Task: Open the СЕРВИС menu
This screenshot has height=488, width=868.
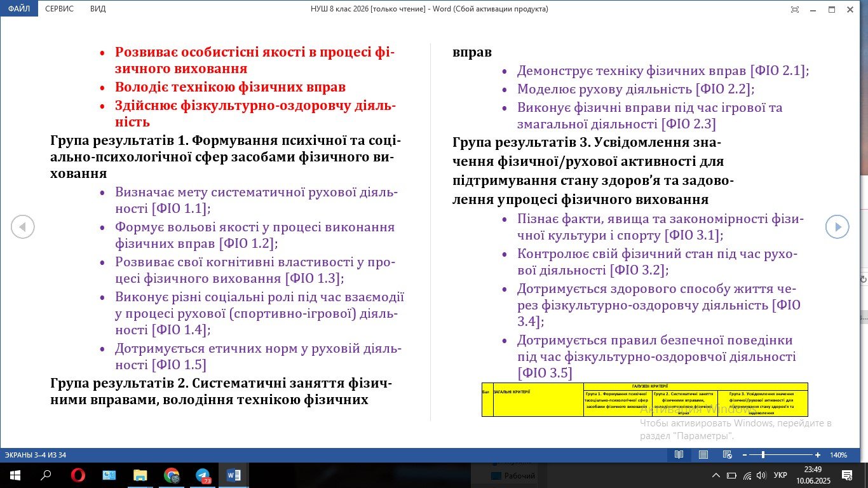Action: click(59, 9)
